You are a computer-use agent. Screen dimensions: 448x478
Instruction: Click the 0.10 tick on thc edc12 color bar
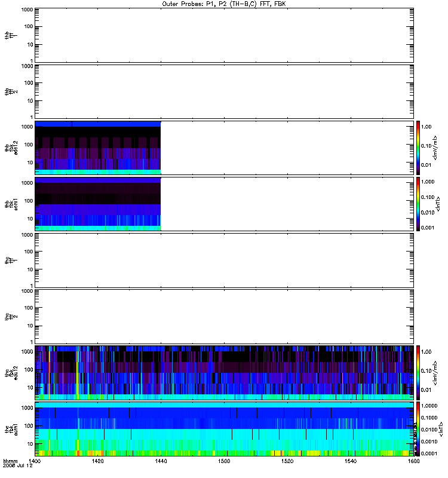tap(426, 370)
